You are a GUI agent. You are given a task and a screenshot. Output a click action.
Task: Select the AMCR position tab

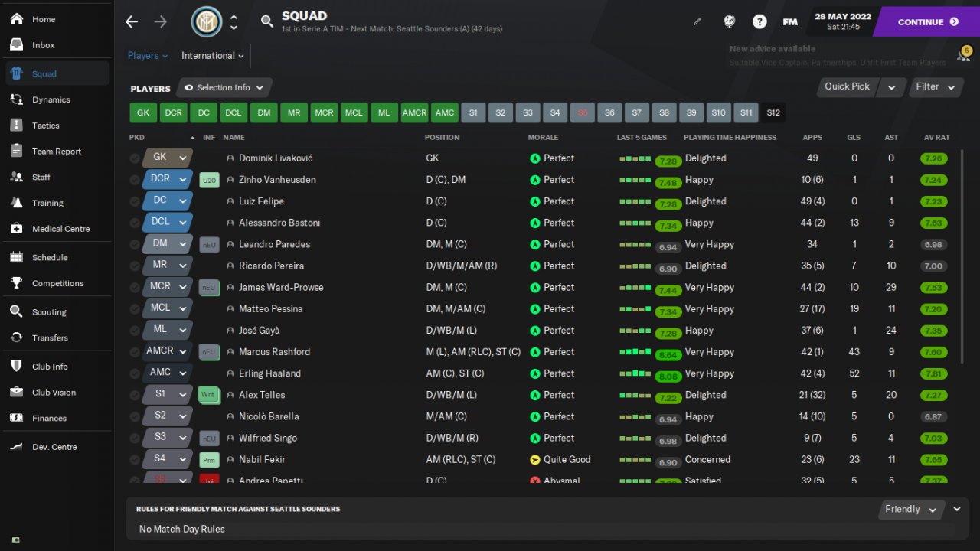pos(414,112)
